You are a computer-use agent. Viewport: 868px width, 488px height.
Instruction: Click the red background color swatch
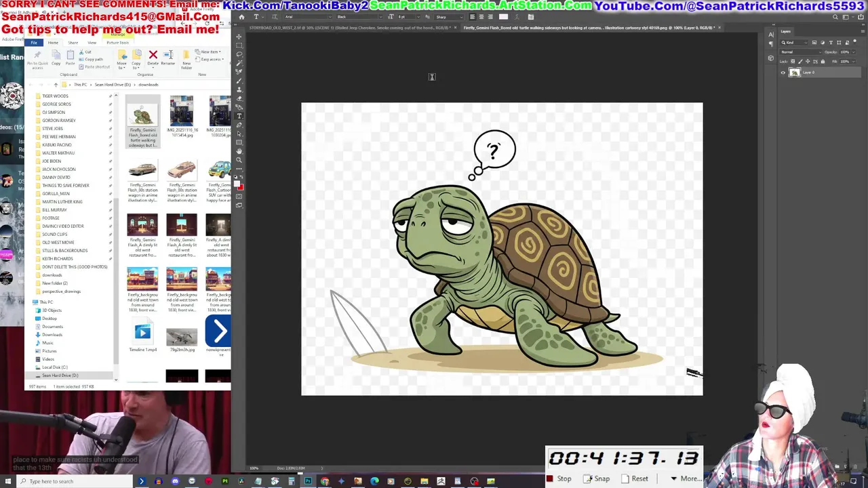(x=241, y=186)
